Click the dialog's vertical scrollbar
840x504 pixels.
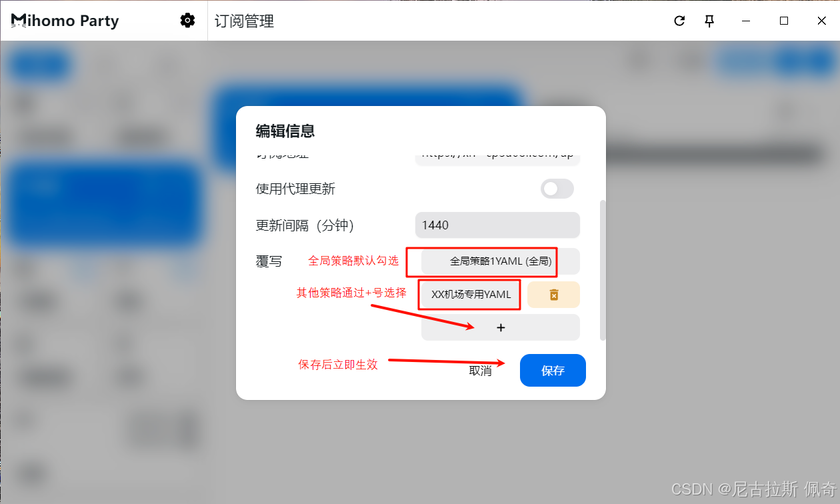coord(603,270)
